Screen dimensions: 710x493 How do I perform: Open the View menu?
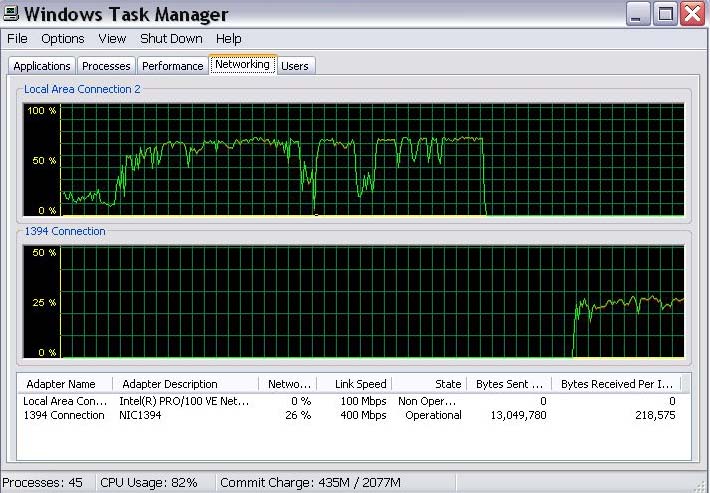click(x=112, y=39)
